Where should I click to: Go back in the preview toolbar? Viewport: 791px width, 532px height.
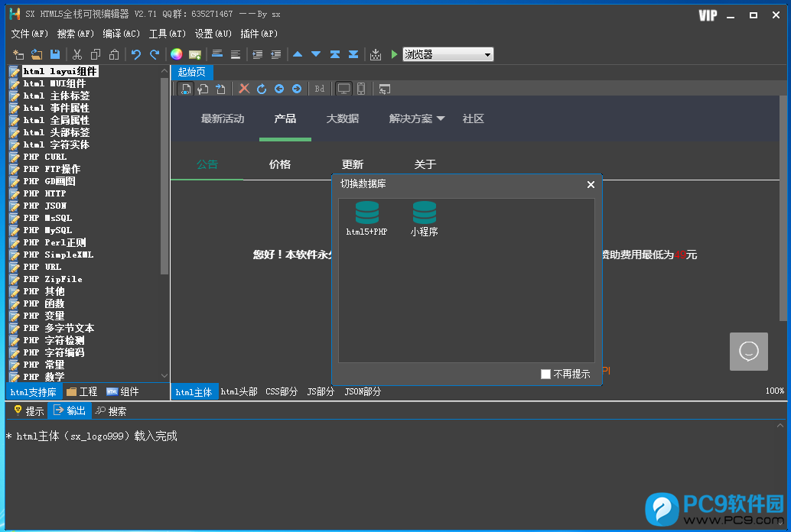tap(279, 89)
